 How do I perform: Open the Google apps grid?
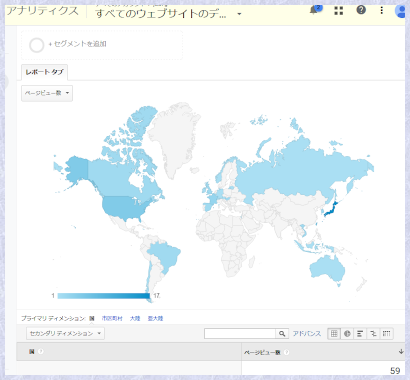339,10
